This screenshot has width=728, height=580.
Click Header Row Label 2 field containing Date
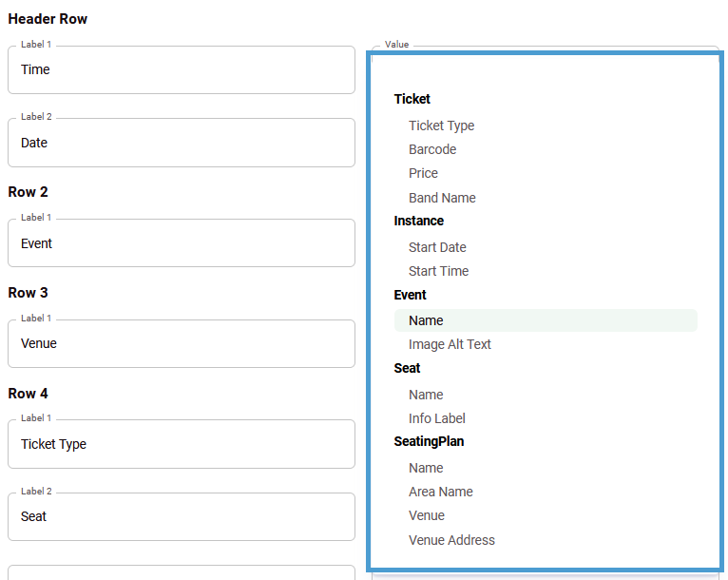tap(182, 143)
